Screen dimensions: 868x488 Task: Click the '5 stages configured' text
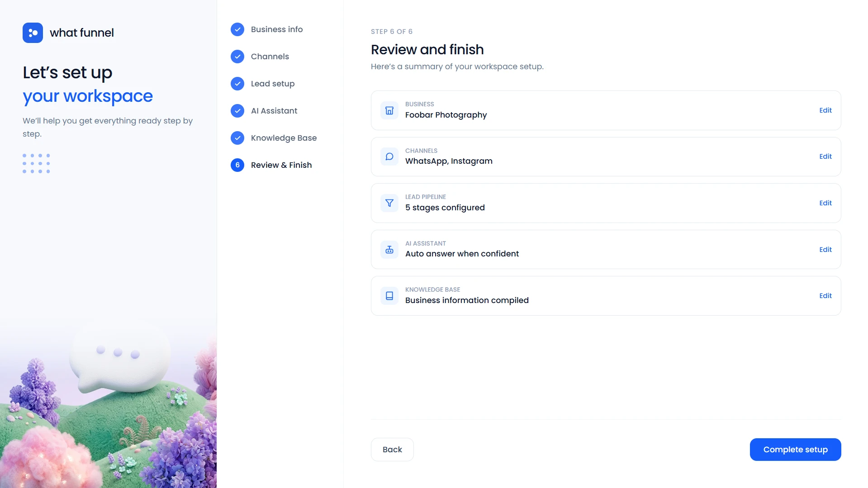coord(445,208)
